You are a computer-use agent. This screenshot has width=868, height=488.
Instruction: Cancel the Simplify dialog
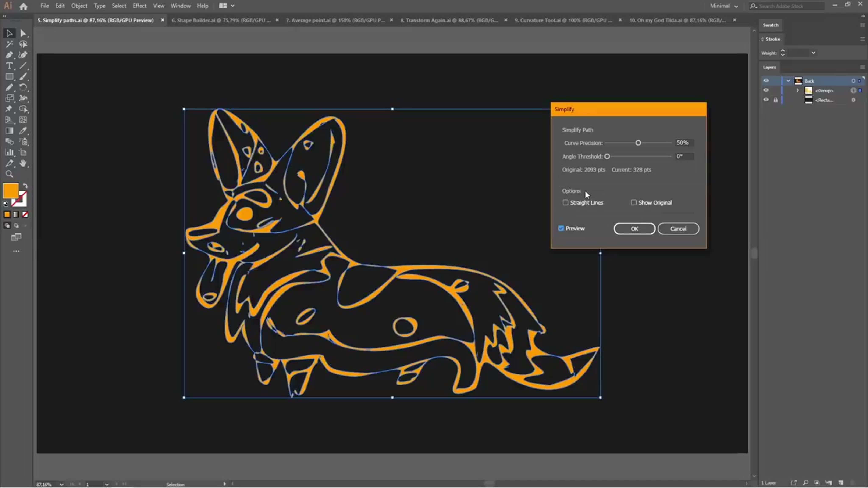pos(678,229)
